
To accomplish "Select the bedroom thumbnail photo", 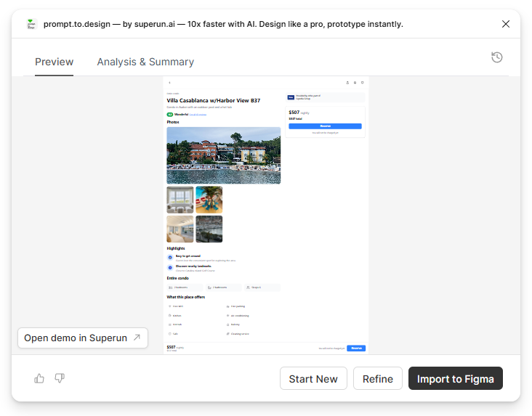I will point(180,229).
